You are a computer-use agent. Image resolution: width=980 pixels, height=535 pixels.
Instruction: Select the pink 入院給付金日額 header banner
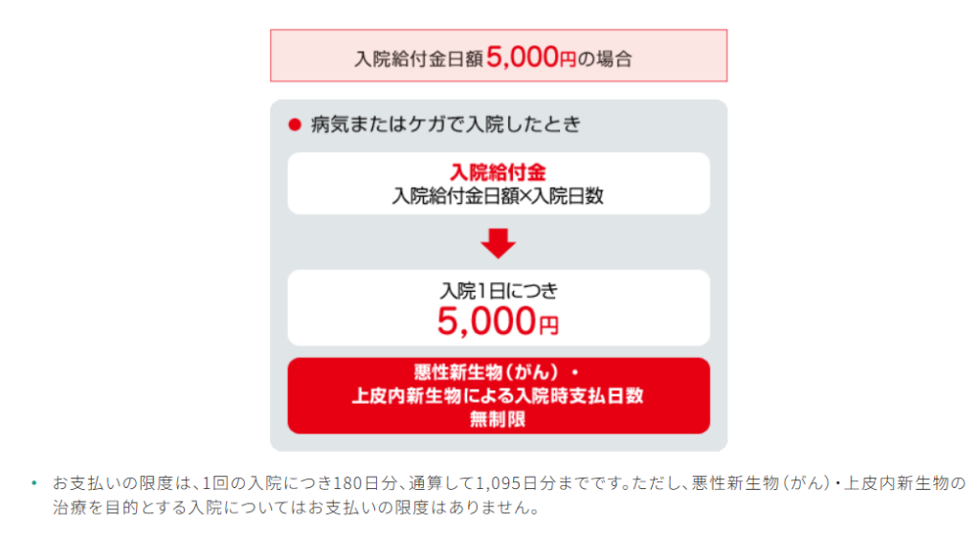click(x=498, y=56)
